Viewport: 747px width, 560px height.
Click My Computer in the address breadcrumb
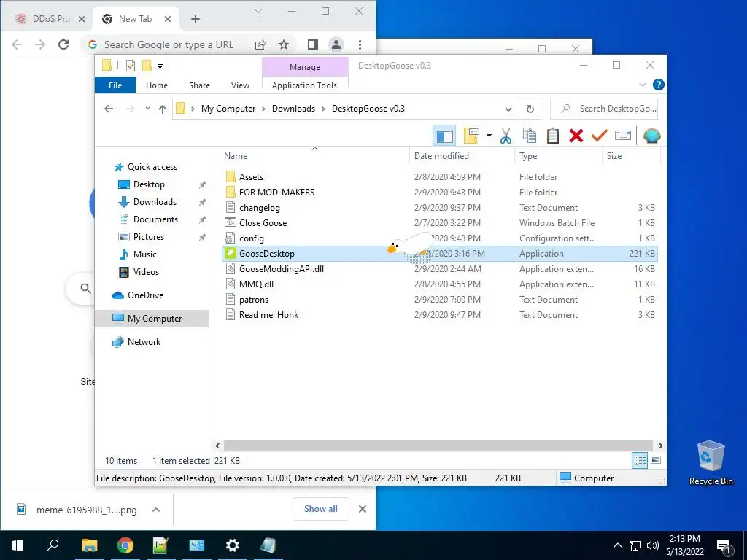(x=228, y=109)
